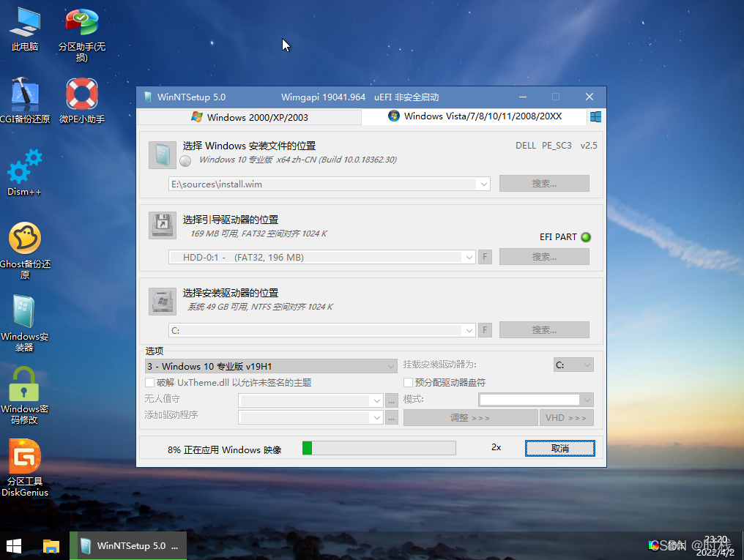This screenshot has height=560, width=744.
Task: Click the 系统 49 GB 可用, NTFS info text
Action: click(x=260, y=307)
